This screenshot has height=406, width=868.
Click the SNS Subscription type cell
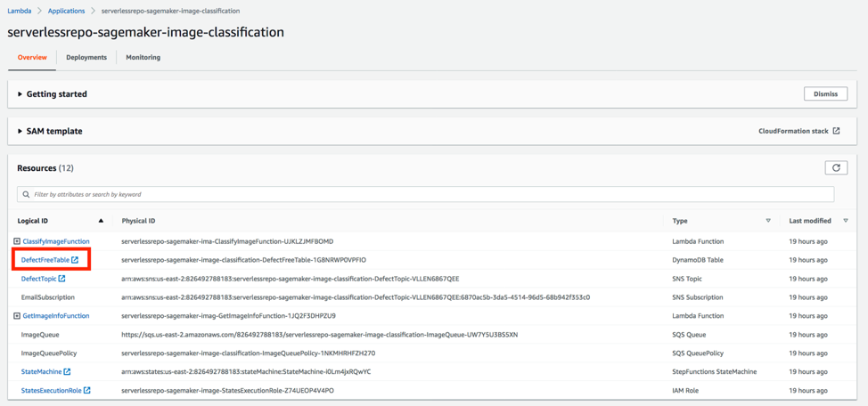[700, 297]
